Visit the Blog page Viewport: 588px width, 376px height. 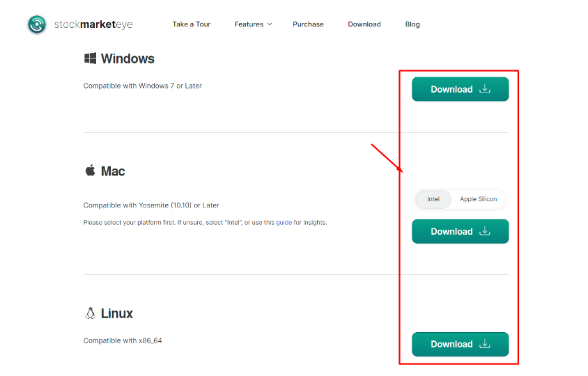tap(412, 24)
